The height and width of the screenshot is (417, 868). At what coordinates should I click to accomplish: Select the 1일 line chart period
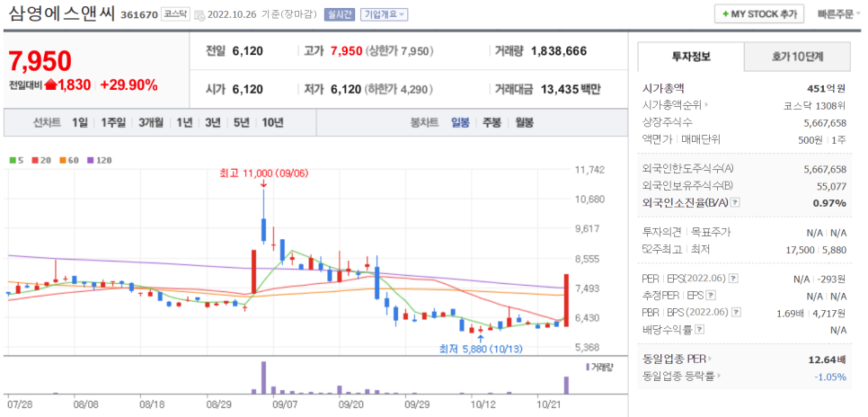[80, 123]
